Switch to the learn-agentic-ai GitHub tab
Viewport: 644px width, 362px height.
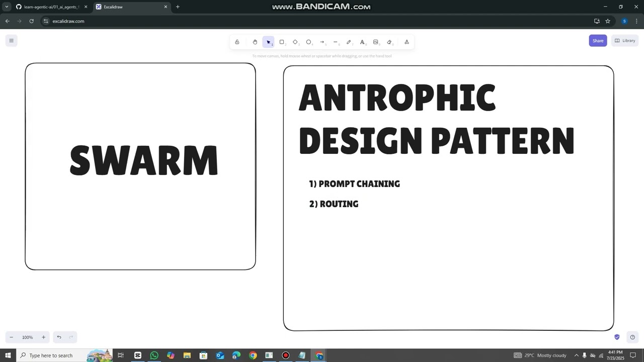(x=51, y=7)
